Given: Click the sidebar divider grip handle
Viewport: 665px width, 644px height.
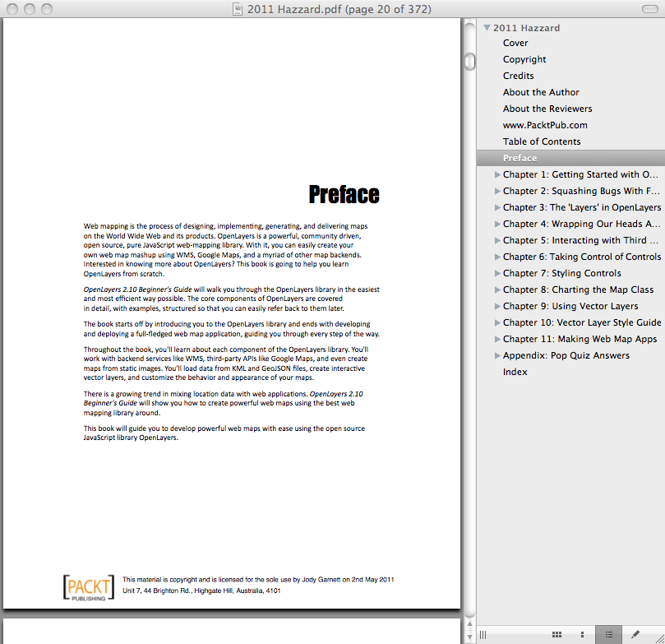Looking at the screenshot, I should pyautogui.click(x=483, y=635).
